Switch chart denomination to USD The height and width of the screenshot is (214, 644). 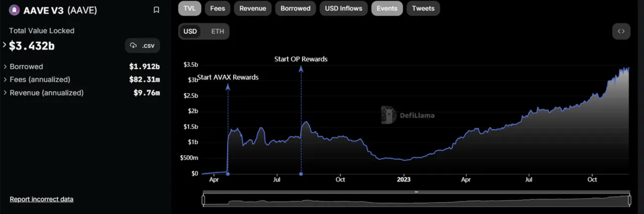point(190,31)
